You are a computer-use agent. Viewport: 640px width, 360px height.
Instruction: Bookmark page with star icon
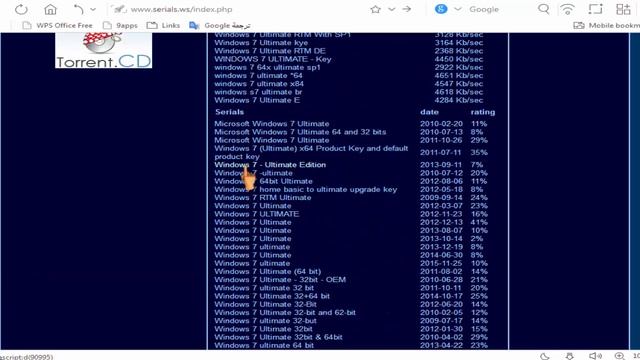click(x=376, y=9)
